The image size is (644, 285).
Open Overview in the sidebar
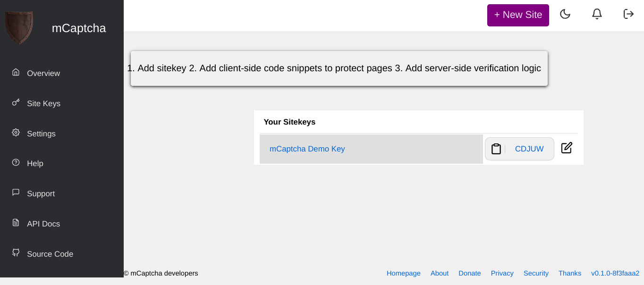pos(43,73)
